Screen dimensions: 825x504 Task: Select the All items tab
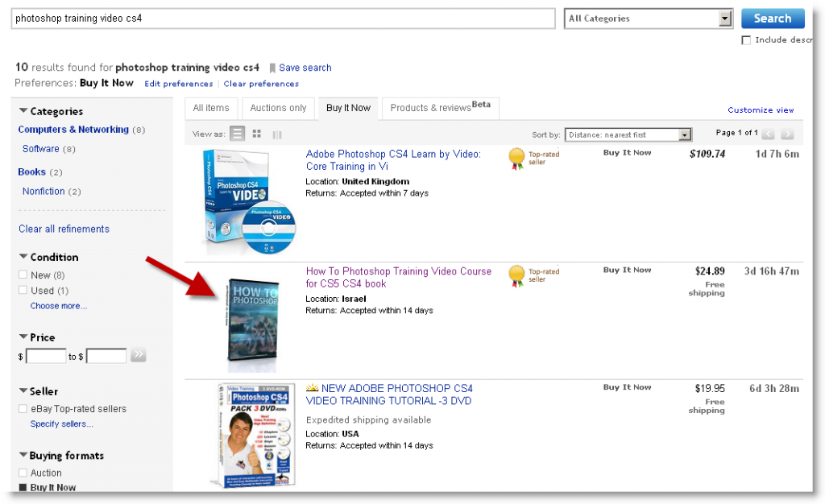[211, 108]
